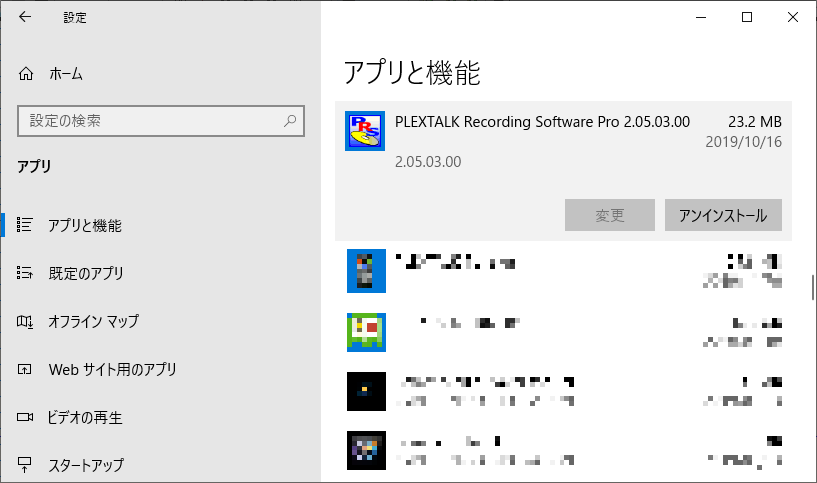Select the ビデオの再生 camera icon
The height and width of the screenshot is (483, 817).
[x=24, y=417]
